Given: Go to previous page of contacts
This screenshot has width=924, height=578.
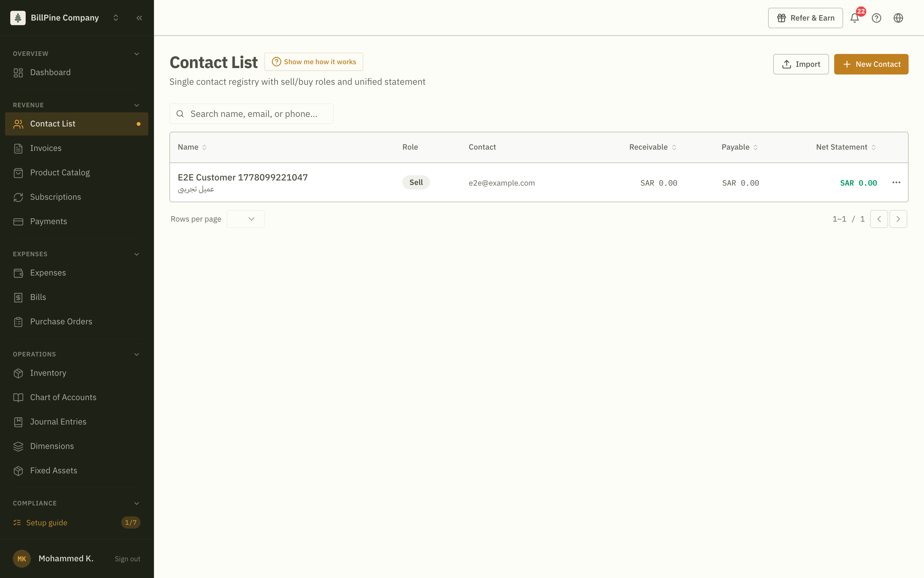Looking at the screenshot, I should pos(879,219).
